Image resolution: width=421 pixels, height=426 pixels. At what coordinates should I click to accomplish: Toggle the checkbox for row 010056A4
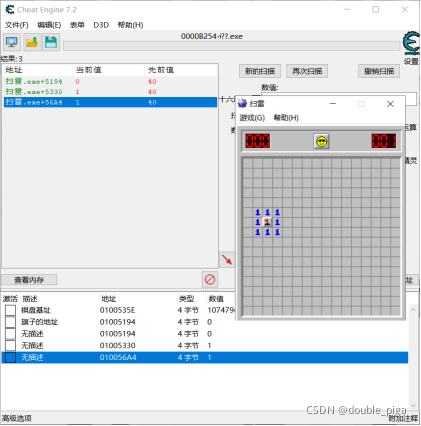[10, 357]
